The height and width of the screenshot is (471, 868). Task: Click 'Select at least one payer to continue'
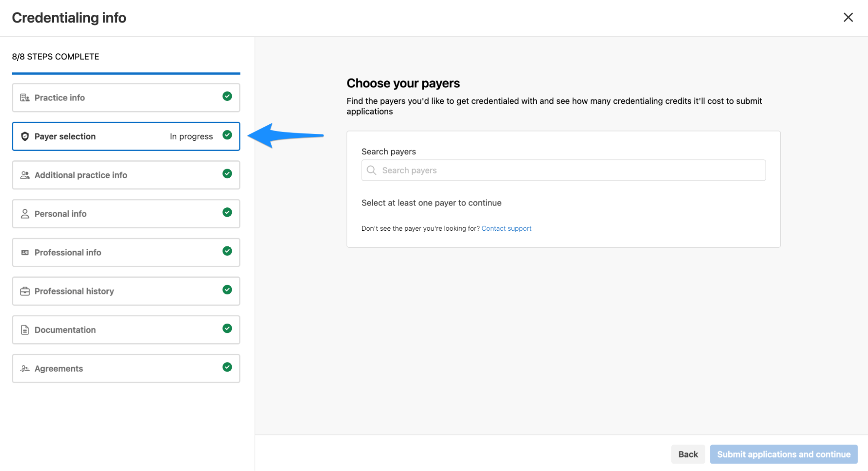(431, 203)
